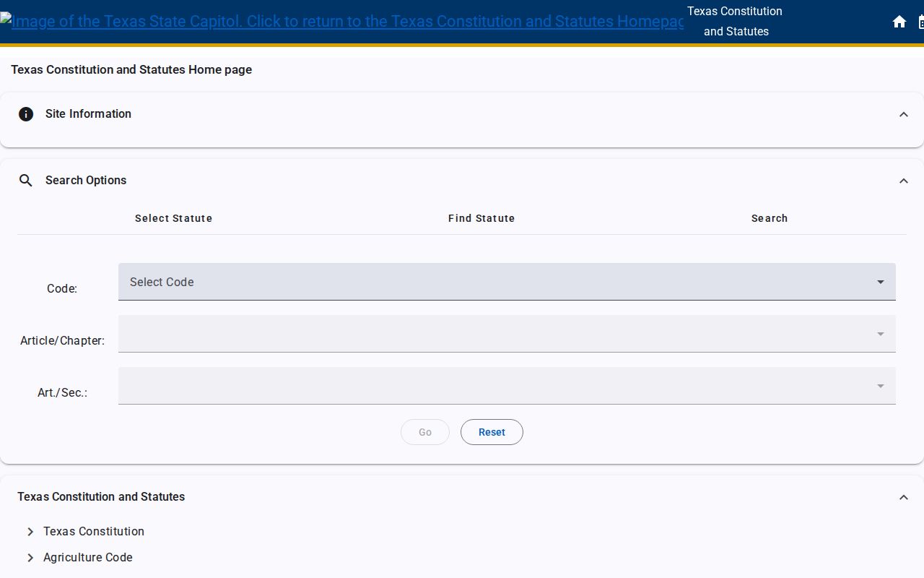
Task: Click the Go button
Action: [x=425, y=432]
